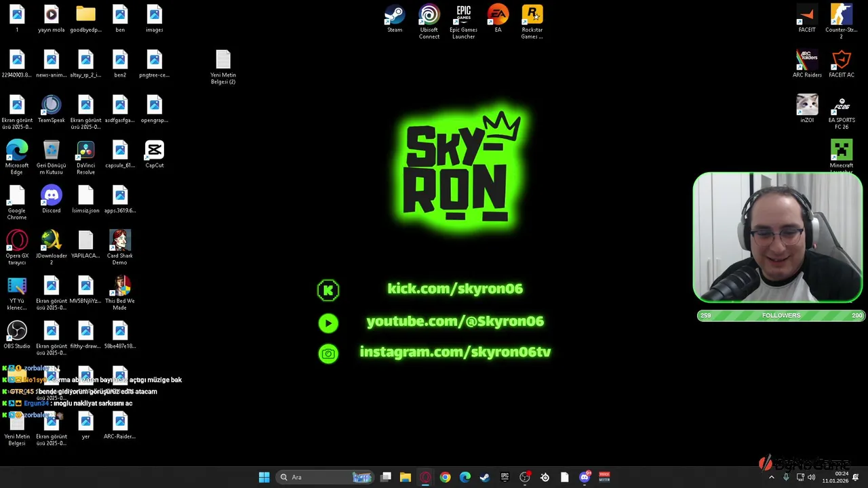This screenshot has width=868, height=488.
Task: Open Google Chrome from the taskbar
Action: coord(445,477)
